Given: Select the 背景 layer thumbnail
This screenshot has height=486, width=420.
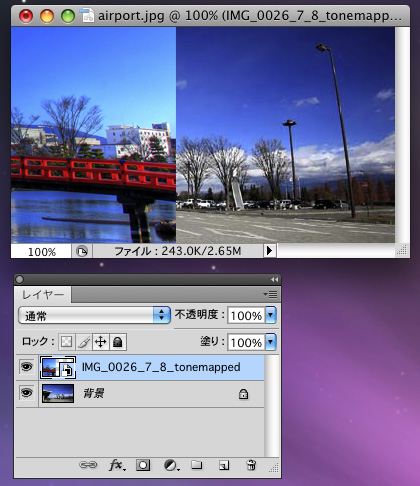Looking at the screenshot, I should (x=58, y=393).
